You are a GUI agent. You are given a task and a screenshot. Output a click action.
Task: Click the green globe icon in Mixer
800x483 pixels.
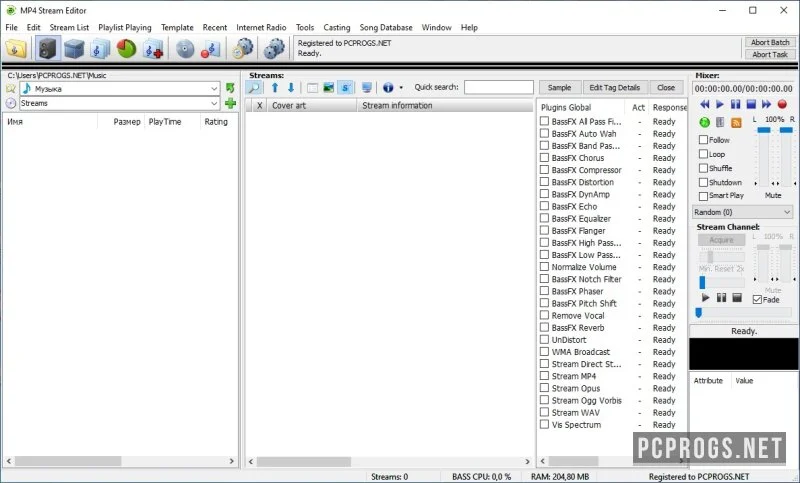coord(704,122)
